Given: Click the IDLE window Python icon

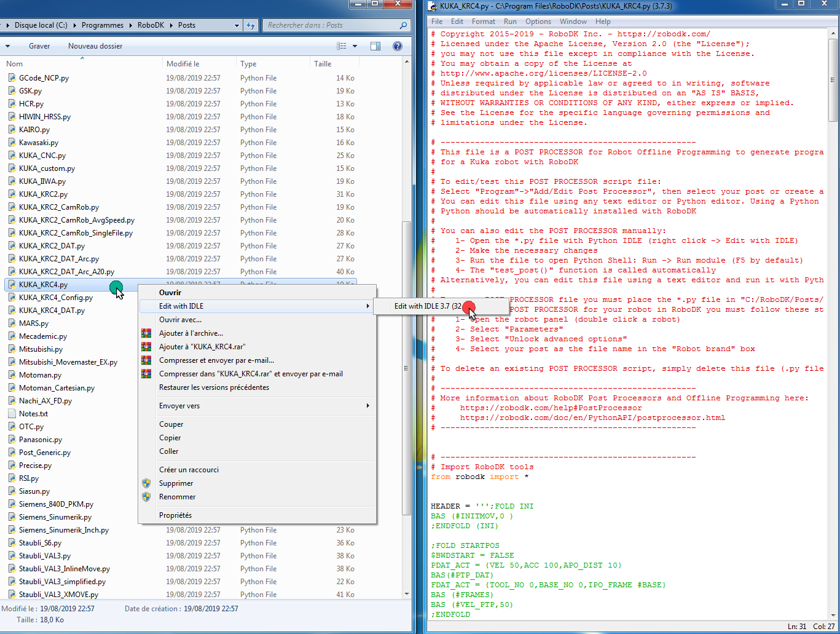Looking at the screenshot, I should tap(433, 6).
